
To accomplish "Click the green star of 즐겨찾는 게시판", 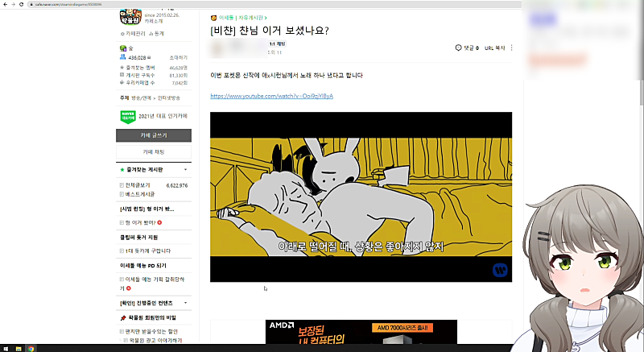I will 122,170.
